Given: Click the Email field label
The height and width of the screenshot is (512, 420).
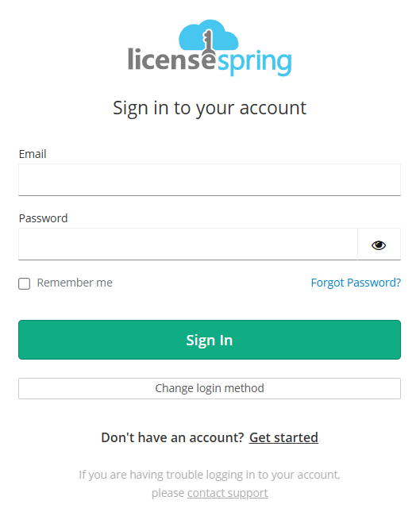Looking at the screenshot, I should point(33,154).
